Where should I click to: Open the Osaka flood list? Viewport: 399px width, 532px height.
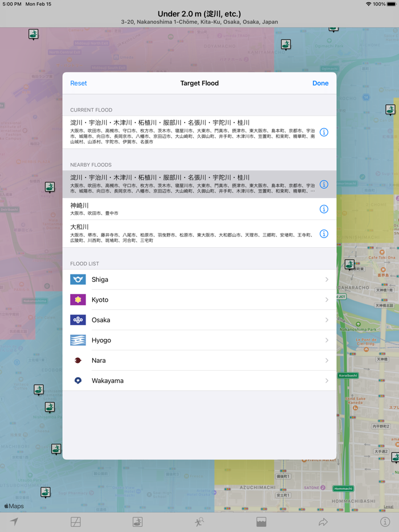pyautogui.click(x=199, y=320)
